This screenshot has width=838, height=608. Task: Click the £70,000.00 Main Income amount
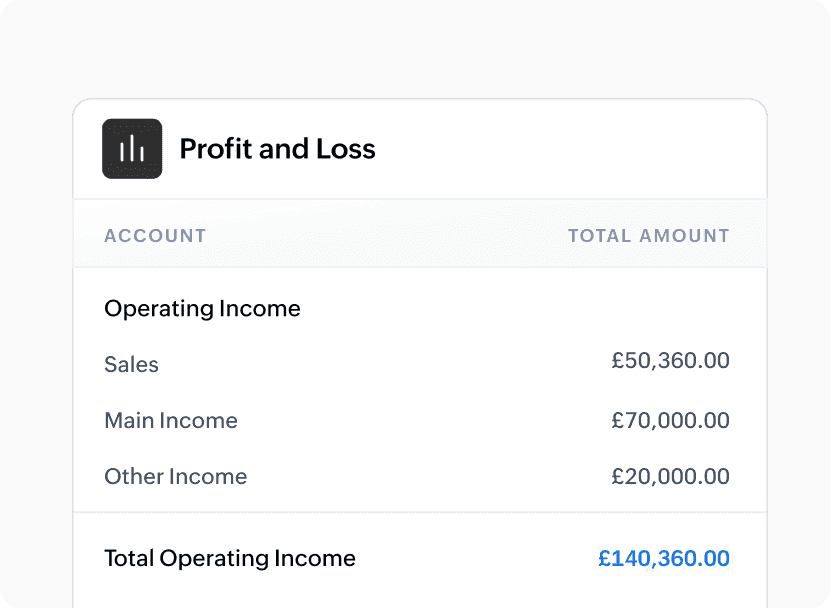tap(670, 420)
